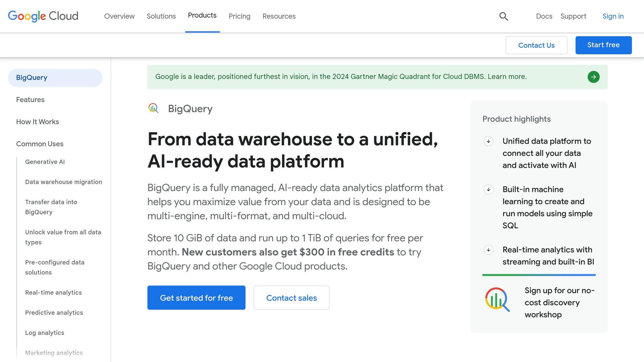Click Unified data platform highlight text

(547, 153)
